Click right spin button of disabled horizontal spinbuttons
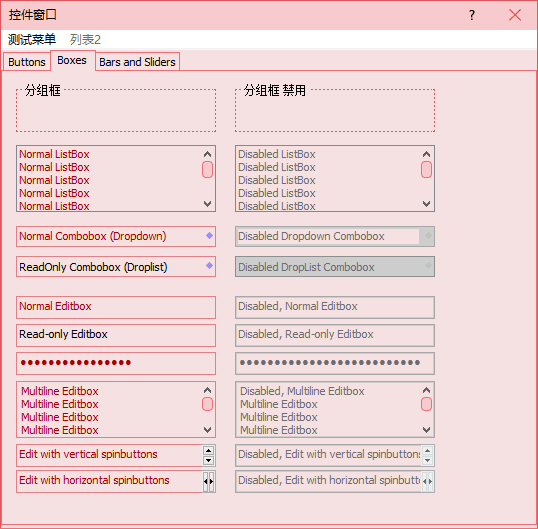This screenshot has height=529, width=538. coord(430,481)
